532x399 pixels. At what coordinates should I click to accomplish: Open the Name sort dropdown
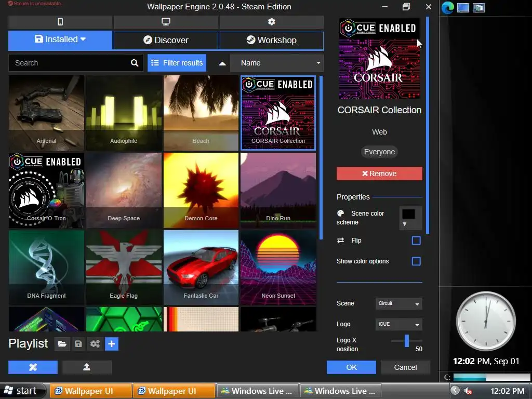click(277, 63)
